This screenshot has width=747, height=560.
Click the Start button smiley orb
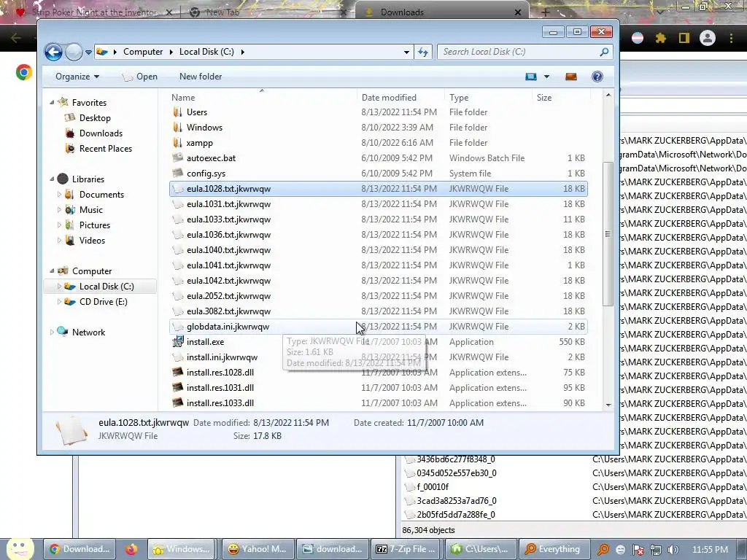19,549
